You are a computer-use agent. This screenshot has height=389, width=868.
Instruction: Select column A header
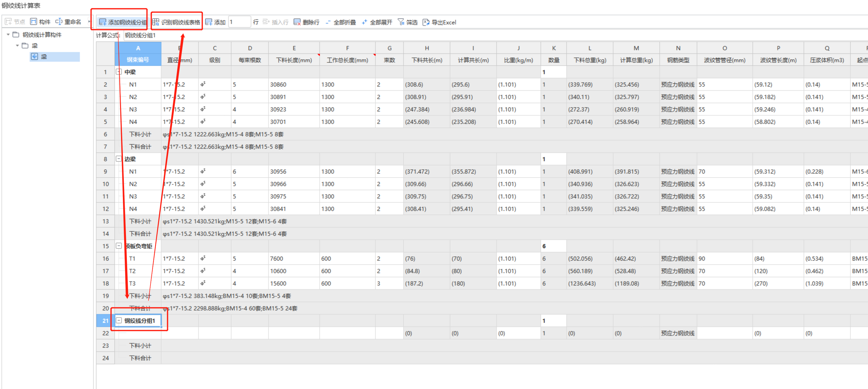coord(138,48)
